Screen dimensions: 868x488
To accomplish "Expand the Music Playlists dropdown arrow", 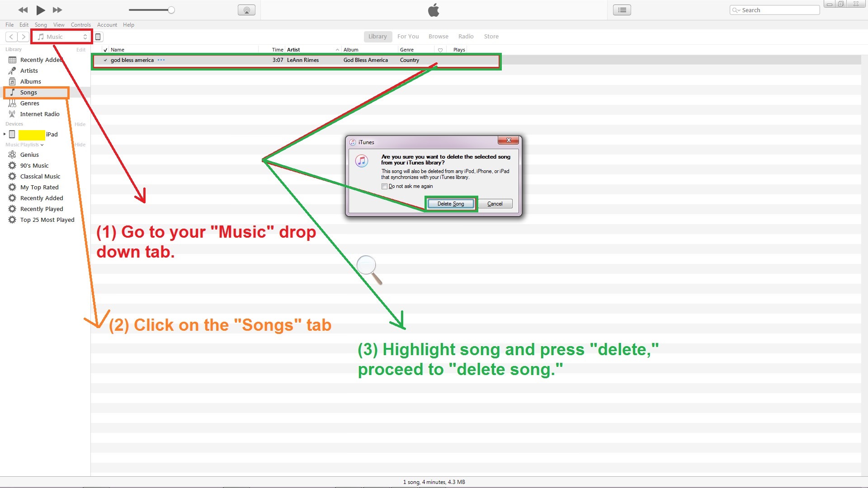I will click(42, 145).
